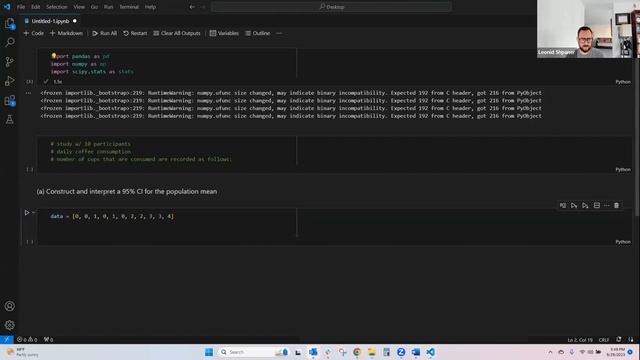Viewport: 640px width, 360px height.
Task: Open the Go menu
Action: 94,7
